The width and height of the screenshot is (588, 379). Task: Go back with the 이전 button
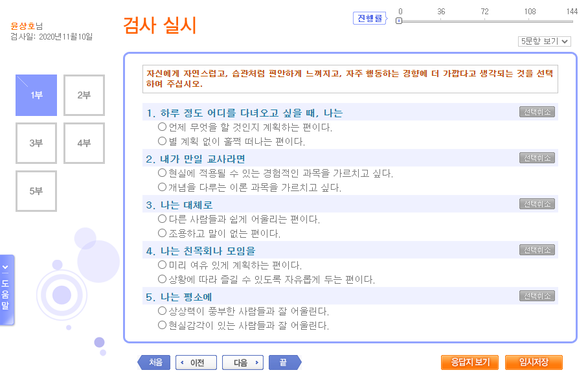pyautogui.click(x=196, y=362)
